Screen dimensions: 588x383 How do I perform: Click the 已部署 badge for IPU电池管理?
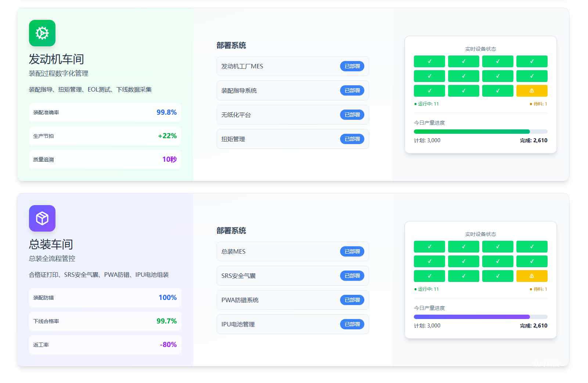point(352,324)
